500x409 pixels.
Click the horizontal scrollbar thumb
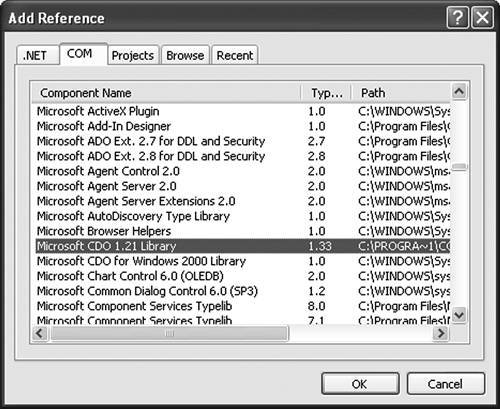(169, 334)
